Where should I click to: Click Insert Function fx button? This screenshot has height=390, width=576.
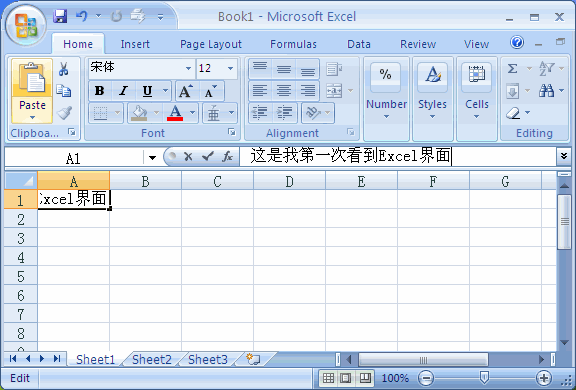tap(228, 157)
